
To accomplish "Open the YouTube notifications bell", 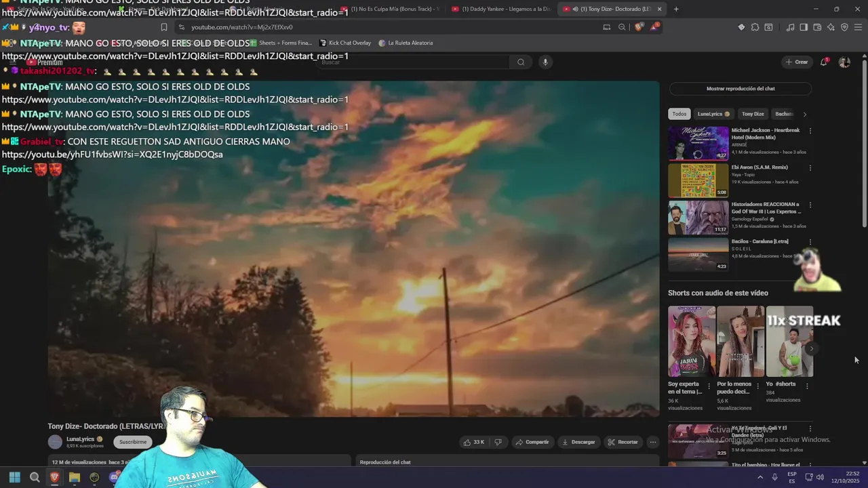I will pos(824,62).
